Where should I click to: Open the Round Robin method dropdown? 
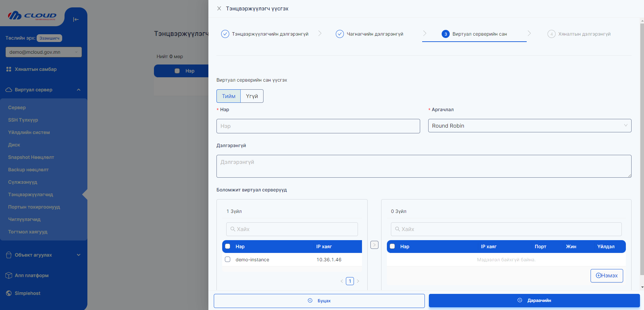pyautogui.click(x=529, y=126)
